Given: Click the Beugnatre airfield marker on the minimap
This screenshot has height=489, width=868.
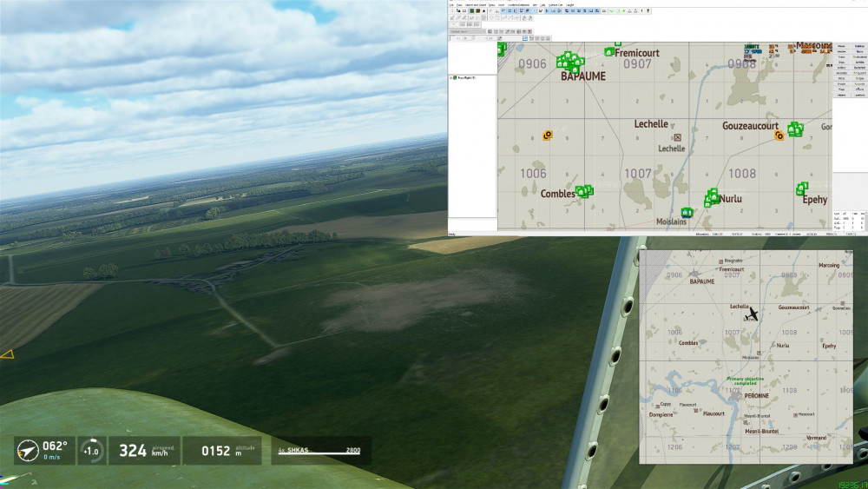Looking at the screenshot, I should [x=720, y=261].
